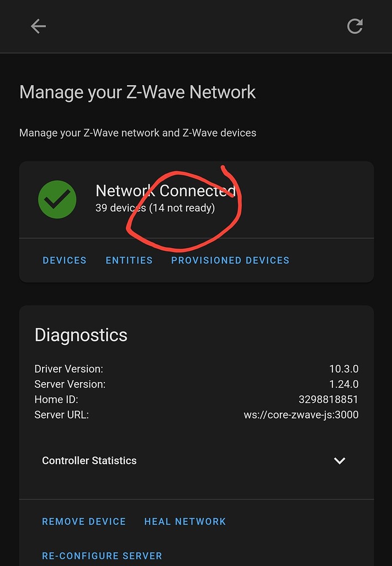Start REMOVE DEVICE process
The height and width of the screenshot is (566, 392).
(x=84, y=521)
